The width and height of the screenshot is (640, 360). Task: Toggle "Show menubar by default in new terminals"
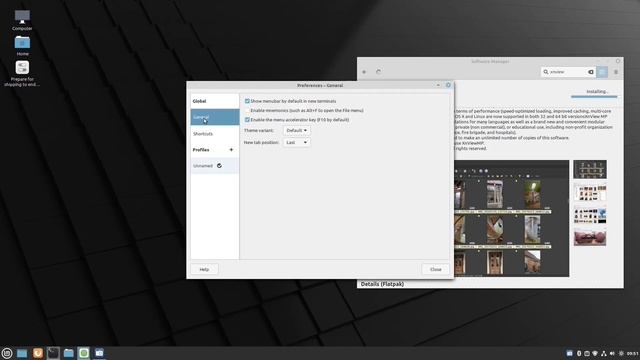click(x=247, y=101)
